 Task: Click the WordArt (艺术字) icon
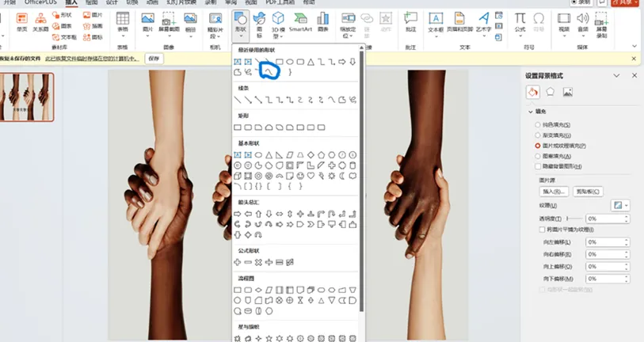click(x=484, y=18)
